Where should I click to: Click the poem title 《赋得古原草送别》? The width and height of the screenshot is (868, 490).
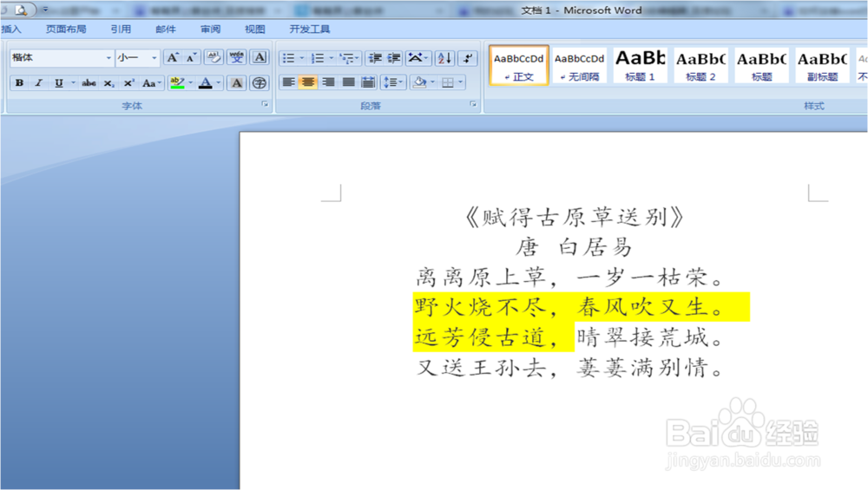pyautogui.click(x=575, y=218)
